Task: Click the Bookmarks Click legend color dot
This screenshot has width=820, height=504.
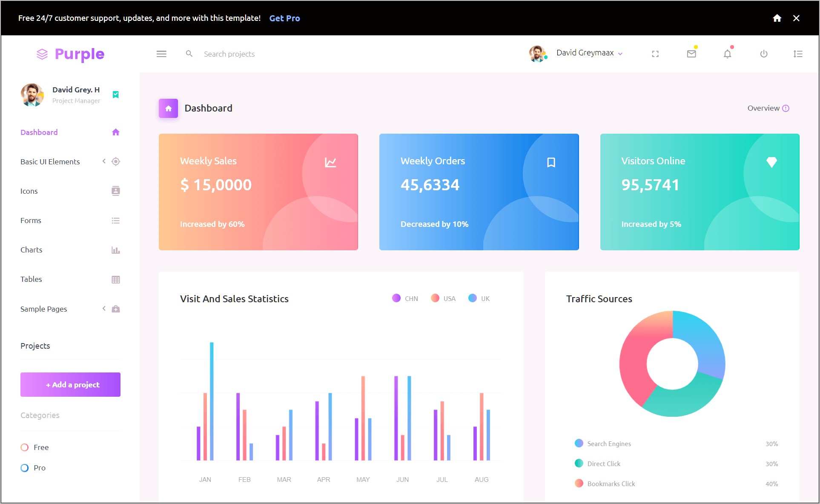Action: click(x=579, y=483)
